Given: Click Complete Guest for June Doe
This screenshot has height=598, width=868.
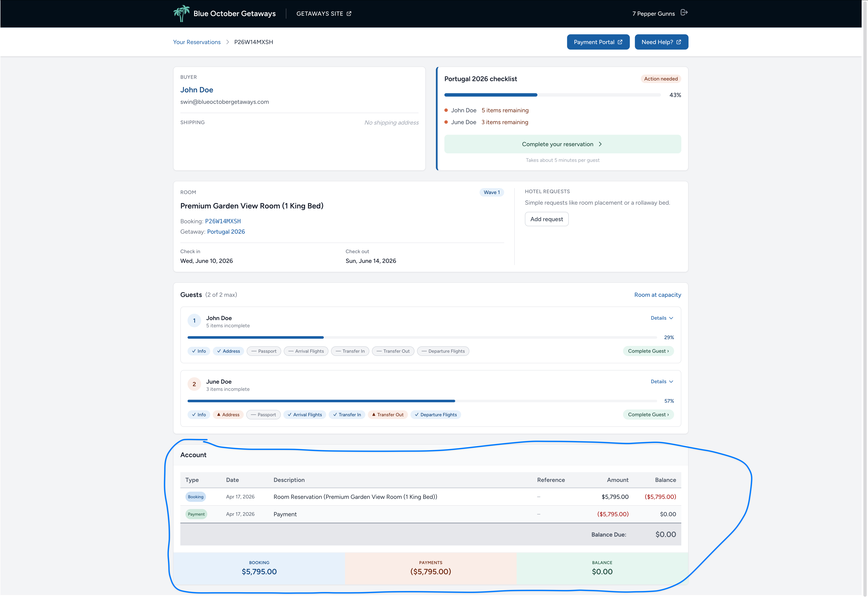Looking at the screenshot, I should click(x=648, y=415).
